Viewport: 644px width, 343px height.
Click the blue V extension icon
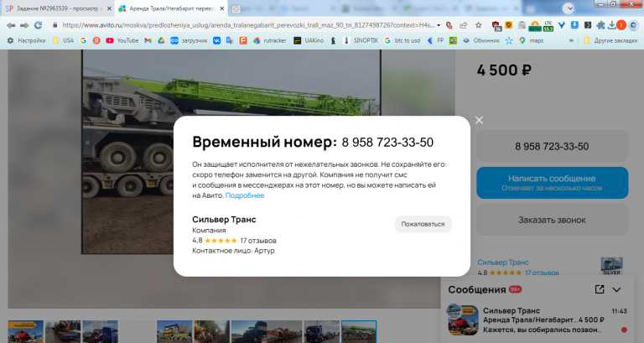(562, 25)
